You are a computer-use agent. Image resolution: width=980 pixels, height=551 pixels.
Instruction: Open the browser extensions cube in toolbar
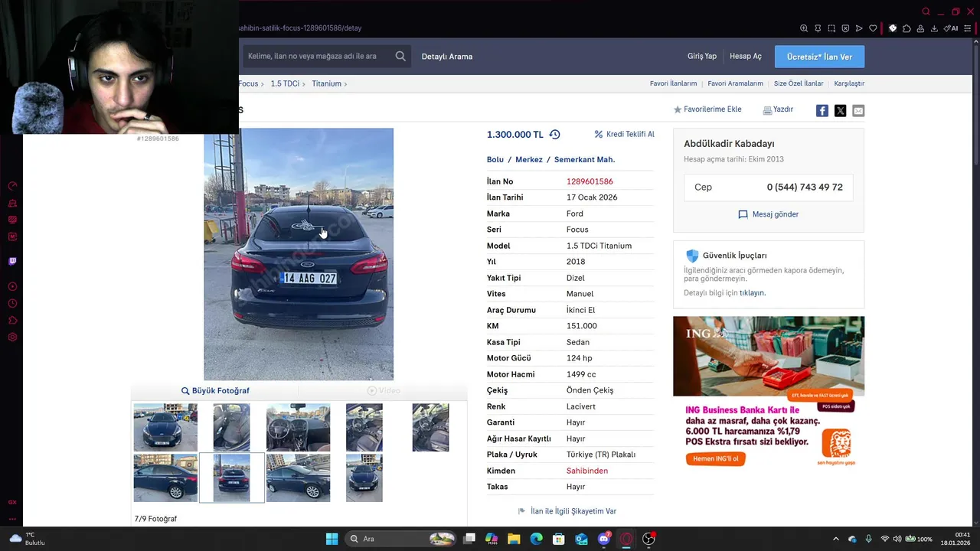(906, 28)
